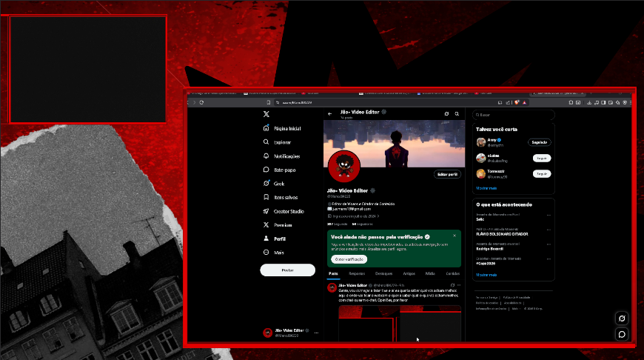
Task: Go back with the profile header arrow
Action: [330, 114]
